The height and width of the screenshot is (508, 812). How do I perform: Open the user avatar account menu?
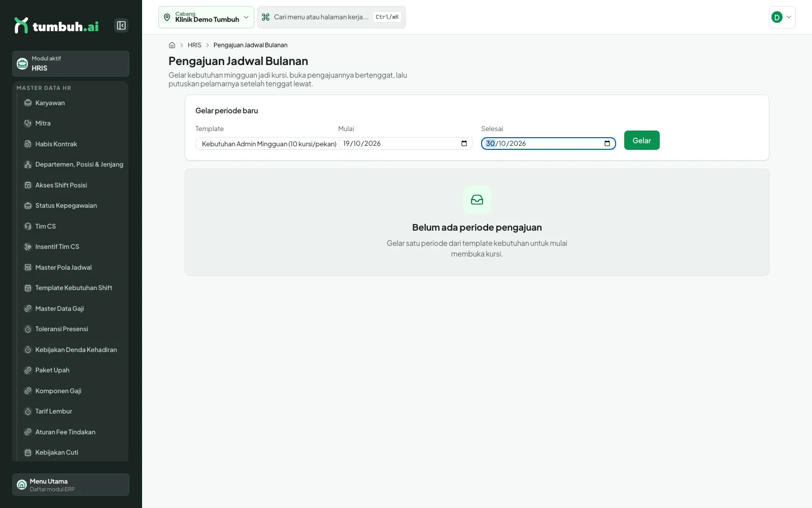click(x=782, y=17)
